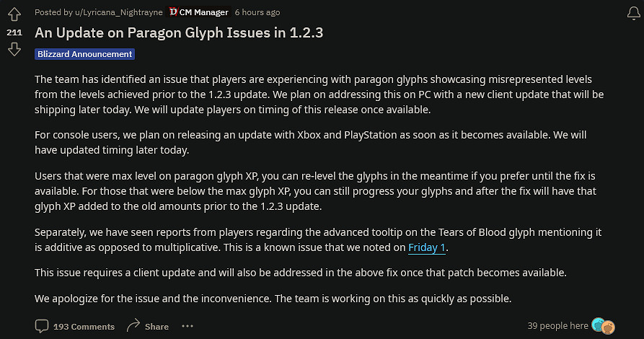The image size is (644, 339).
Task: Select the Blizzard Announcement flair tag
Action: (x=84, y=54)
